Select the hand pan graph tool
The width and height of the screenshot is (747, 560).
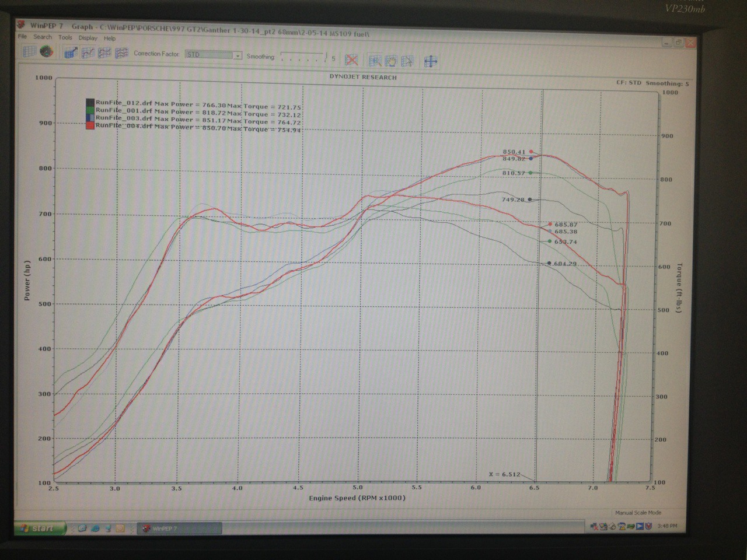[x=390, y=61]
